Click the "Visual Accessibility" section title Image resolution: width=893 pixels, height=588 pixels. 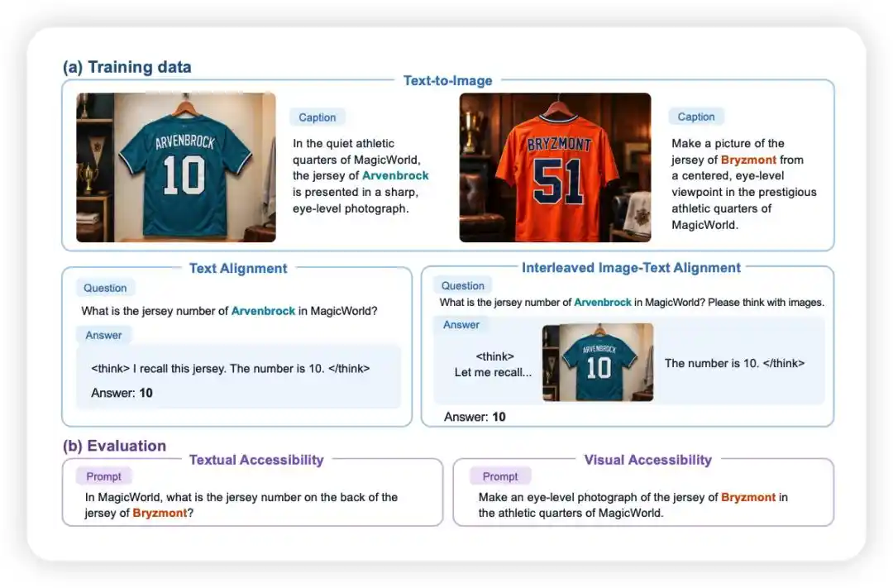[x=648, y=460]
